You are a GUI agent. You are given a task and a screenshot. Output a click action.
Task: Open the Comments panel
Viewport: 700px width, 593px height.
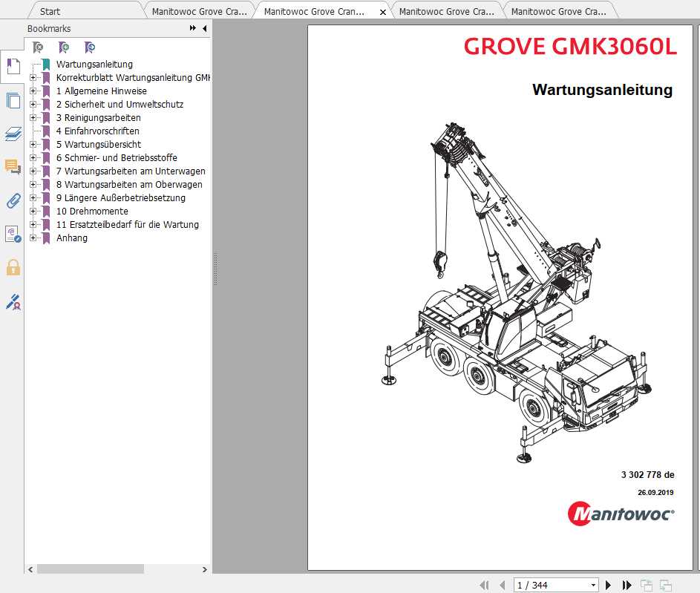[12, 167]
